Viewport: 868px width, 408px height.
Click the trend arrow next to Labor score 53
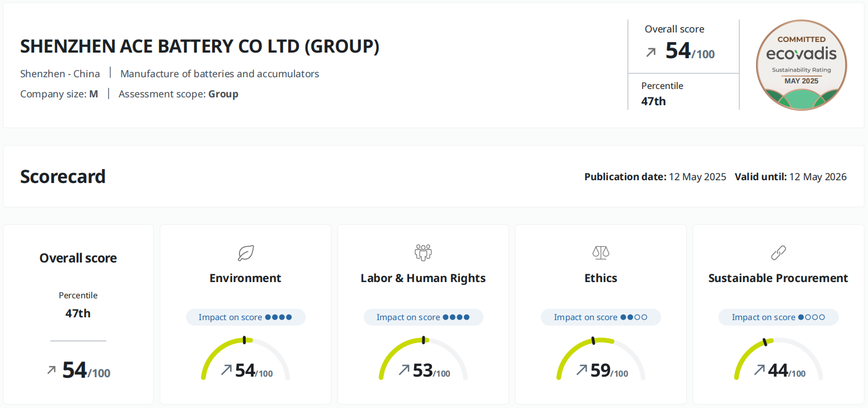click(x=404, y=369)
